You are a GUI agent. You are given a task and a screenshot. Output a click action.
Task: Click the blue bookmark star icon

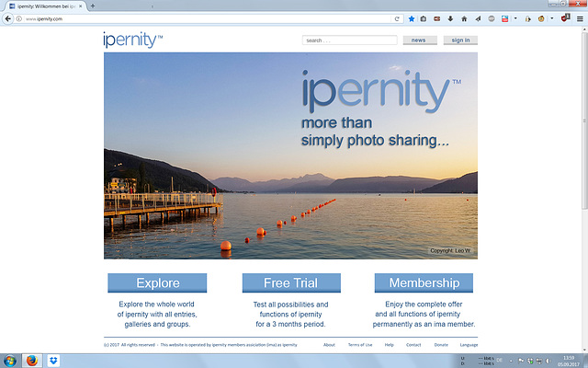click(412, 18)
